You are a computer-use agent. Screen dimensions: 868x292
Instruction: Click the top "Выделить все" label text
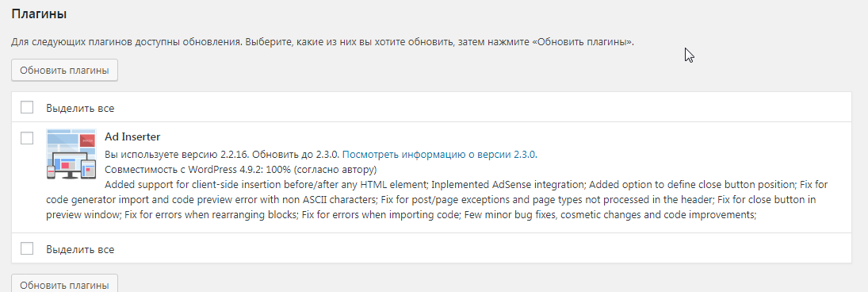coord(80,108)
